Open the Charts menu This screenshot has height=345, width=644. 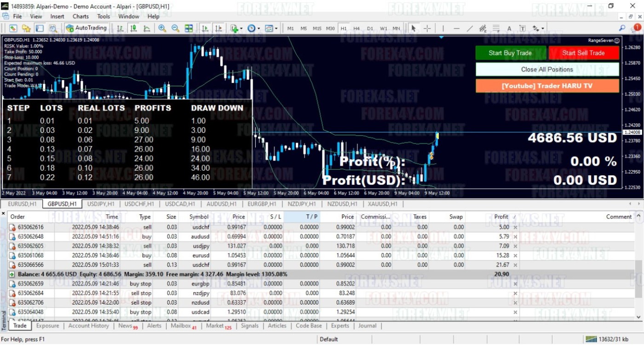[80, 16]
